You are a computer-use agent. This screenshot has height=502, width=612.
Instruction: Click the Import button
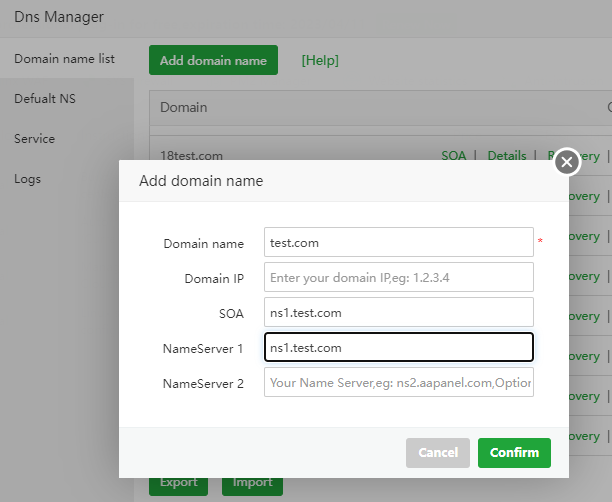[252, 483]
